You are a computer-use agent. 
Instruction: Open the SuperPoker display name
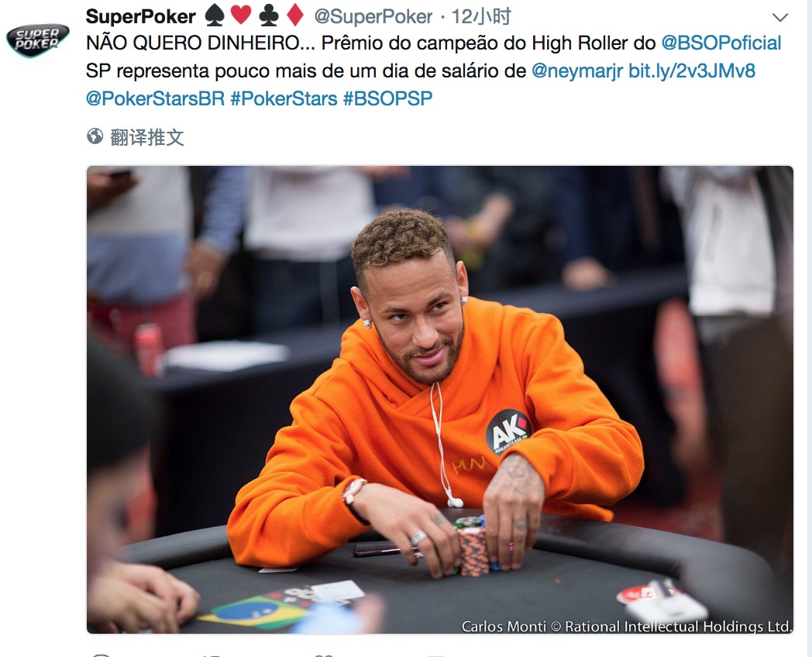(x=141, y=16)
